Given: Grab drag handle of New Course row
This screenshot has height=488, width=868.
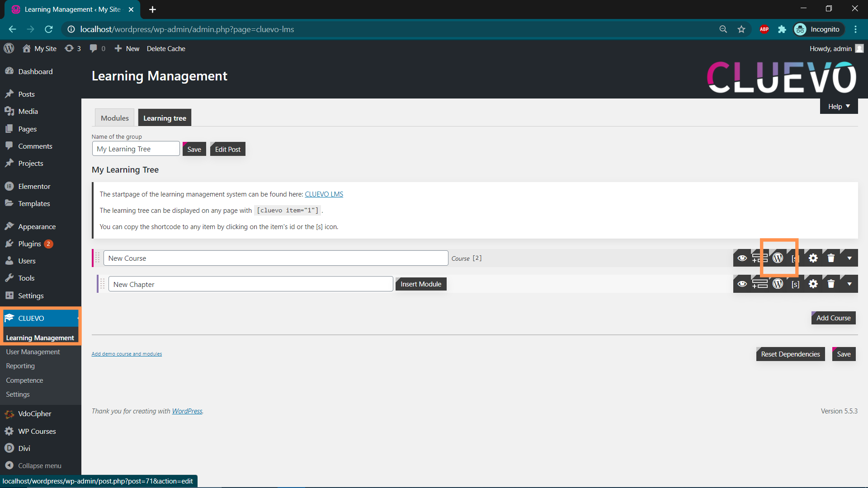Looking at the screenshot, I should click(97, 258).
